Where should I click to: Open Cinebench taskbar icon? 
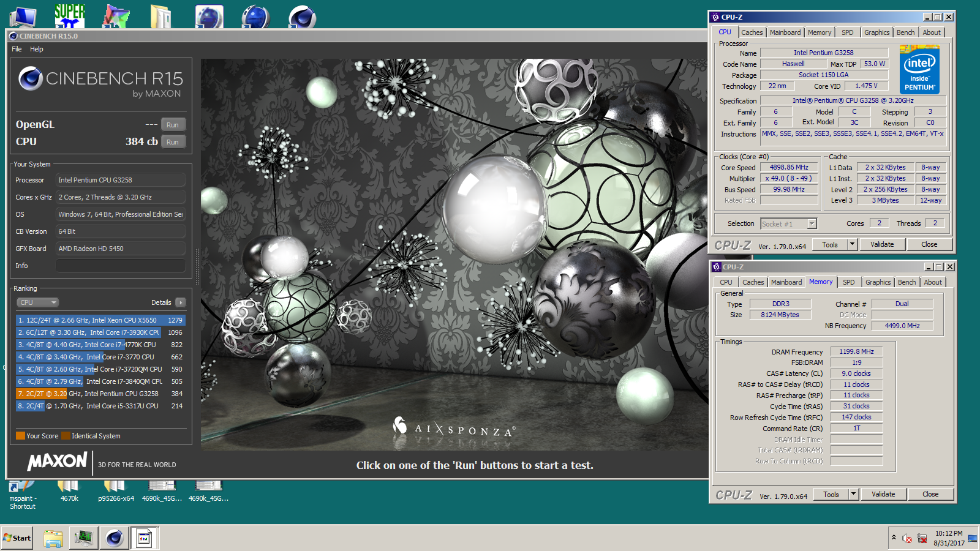click(114, 538)
